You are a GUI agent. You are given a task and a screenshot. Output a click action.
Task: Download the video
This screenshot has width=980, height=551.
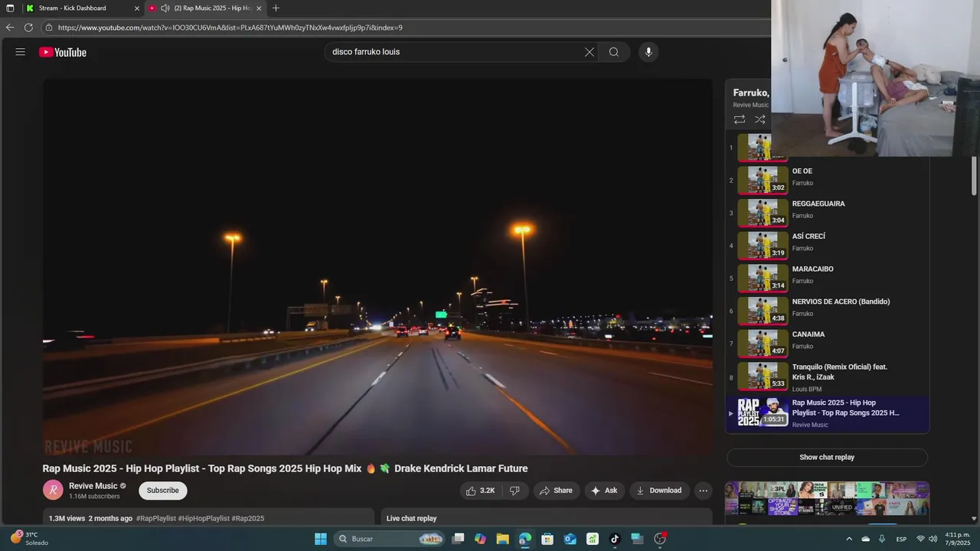[658, 491]
